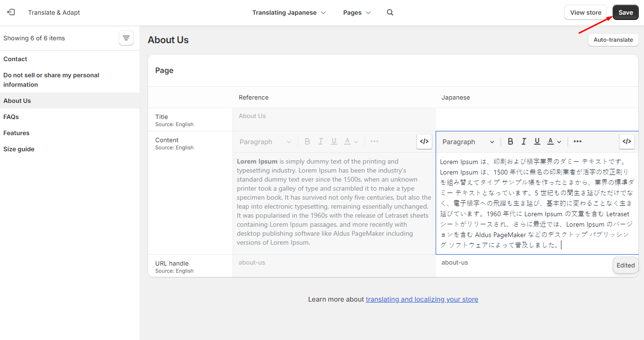Click the Japanese Title input field

tap(536, 119)
